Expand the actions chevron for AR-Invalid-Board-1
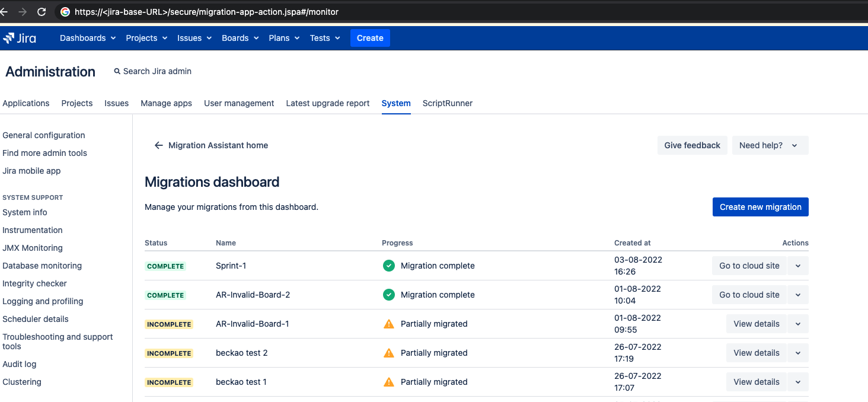 [x=798, y=324]
